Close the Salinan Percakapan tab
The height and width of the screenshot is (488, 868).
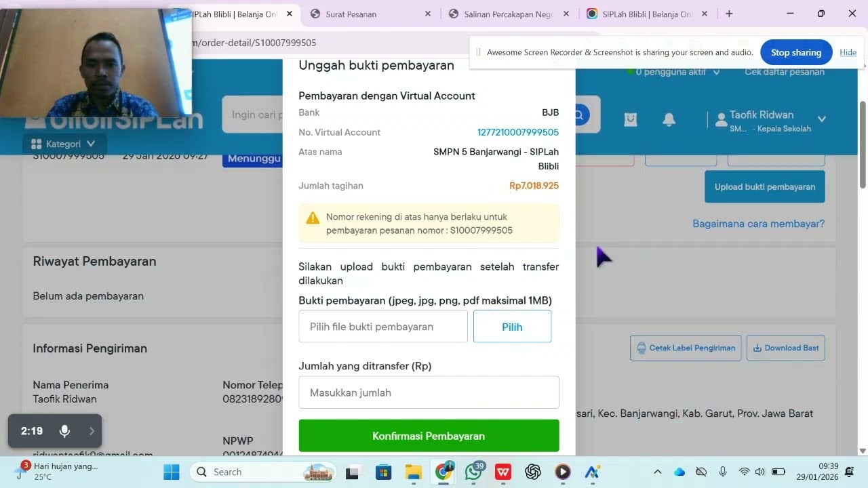coord(566,14)
